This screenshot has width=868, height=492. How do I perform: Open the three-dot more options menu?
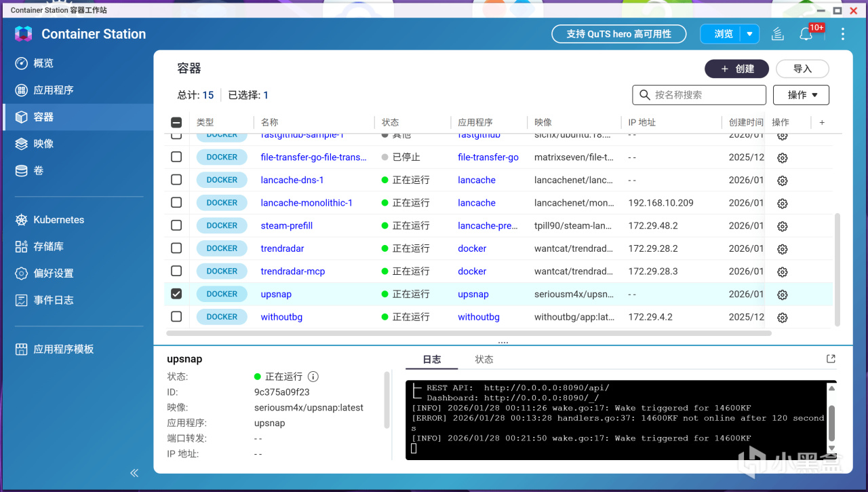(843, 34)
